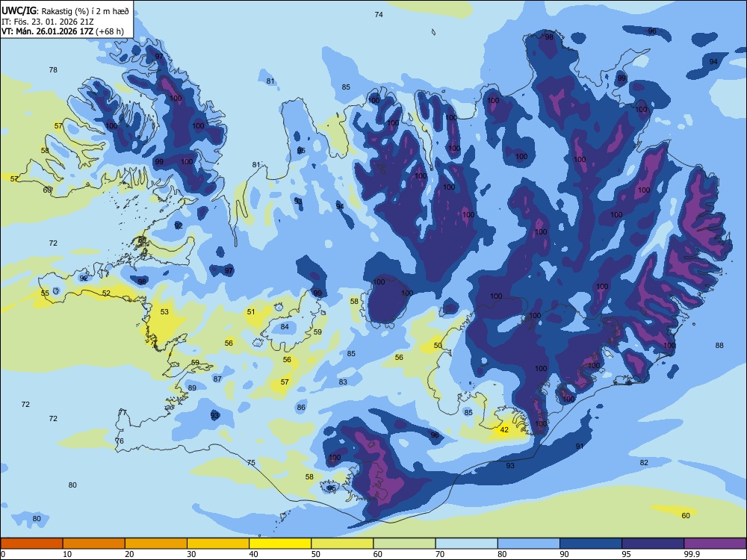Pick the 50–60 pale yellow legend swatch
The height and width of the screenshot is (560, 747).
tap(342, 544)
